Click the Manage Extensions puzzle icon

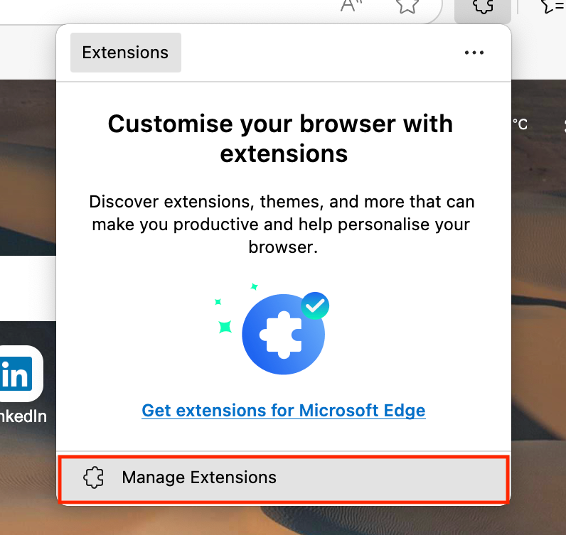tap(93, 478)
